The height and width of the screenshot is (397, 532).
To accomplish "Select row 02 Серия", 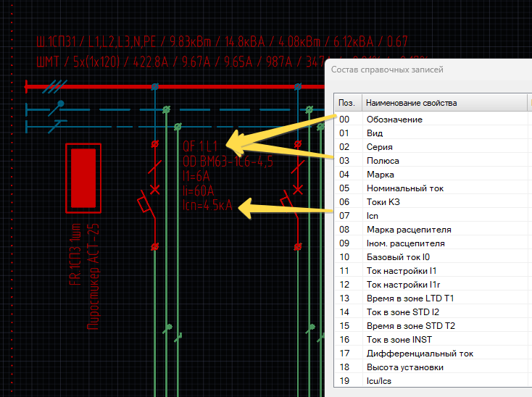I will point(433,147).
